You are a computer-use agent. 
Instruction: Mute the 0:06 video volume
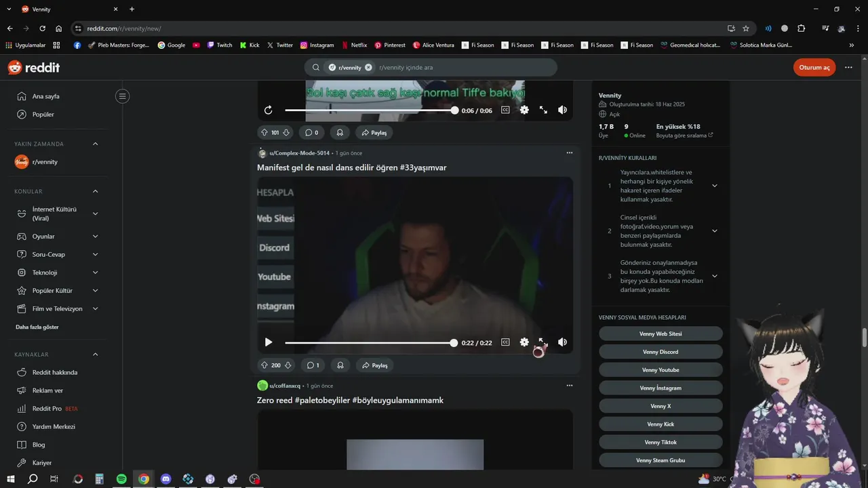[562, 110]
